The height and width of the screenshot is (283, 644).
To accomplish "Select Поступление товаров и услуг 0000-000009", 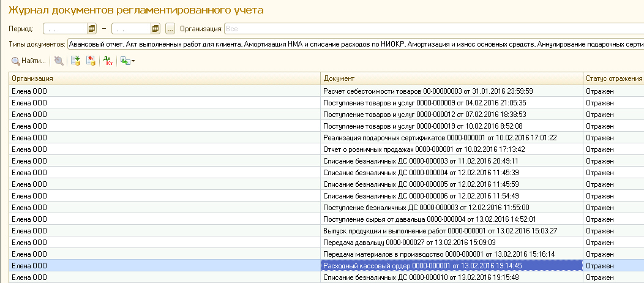I will pyautogui.click(x=452, y=103).
